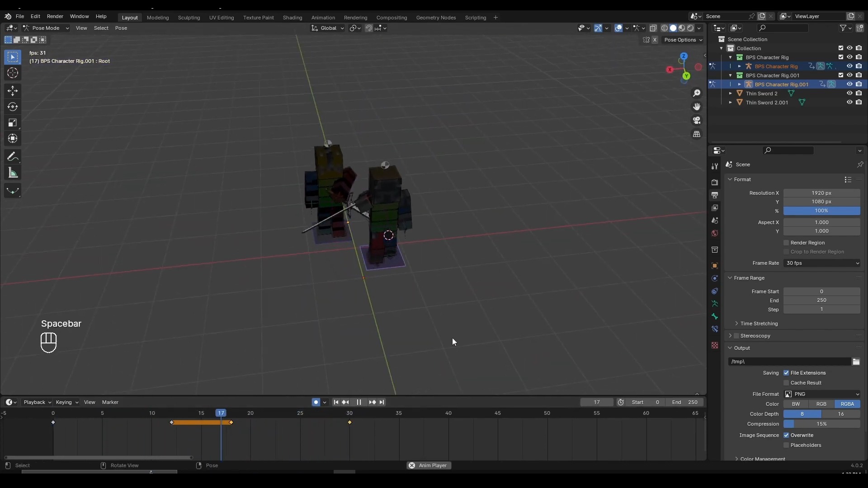
Task: Open the Frame Rate dropdown
Action: coord(821,263)
